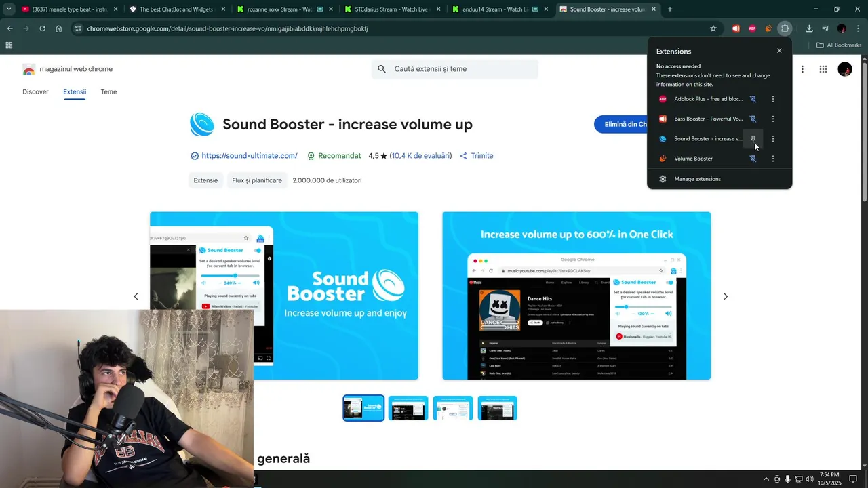Screen dimensions: 868x488
Task: Open the web store three-dot options menu
Action: 802,69
